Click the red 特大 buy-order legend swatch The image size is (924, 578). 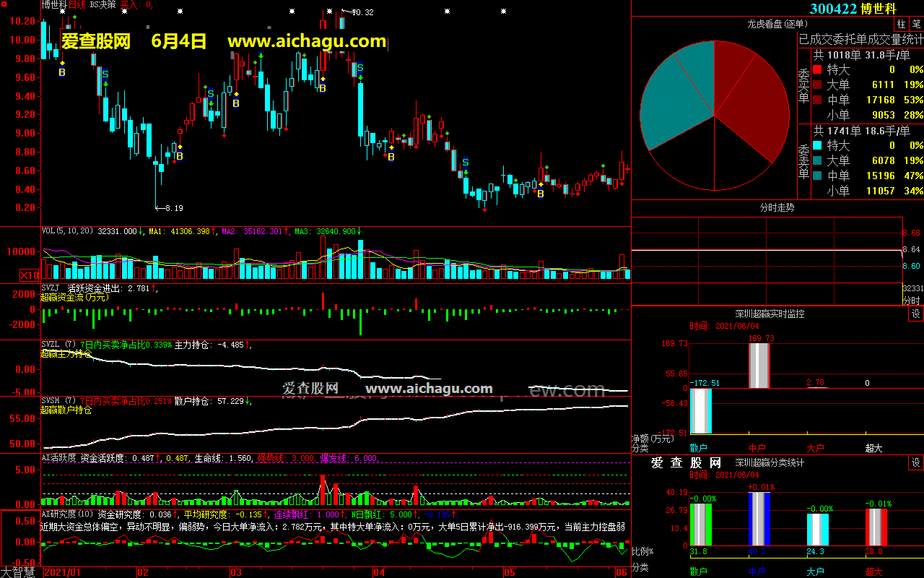pyautogui.click(x=817, y=70)
